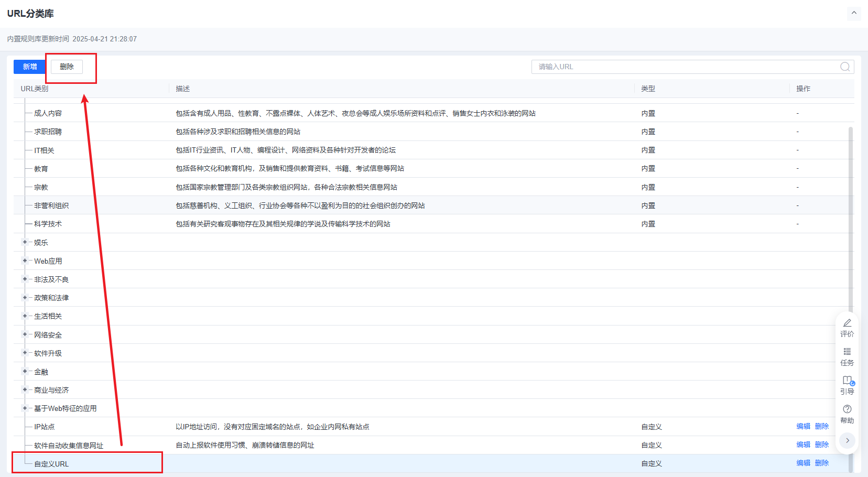Image resolution: width=868 pixels, height=477 pixels.
Task: Click the right arrow on floating sidebar
Action: point(847,440)
